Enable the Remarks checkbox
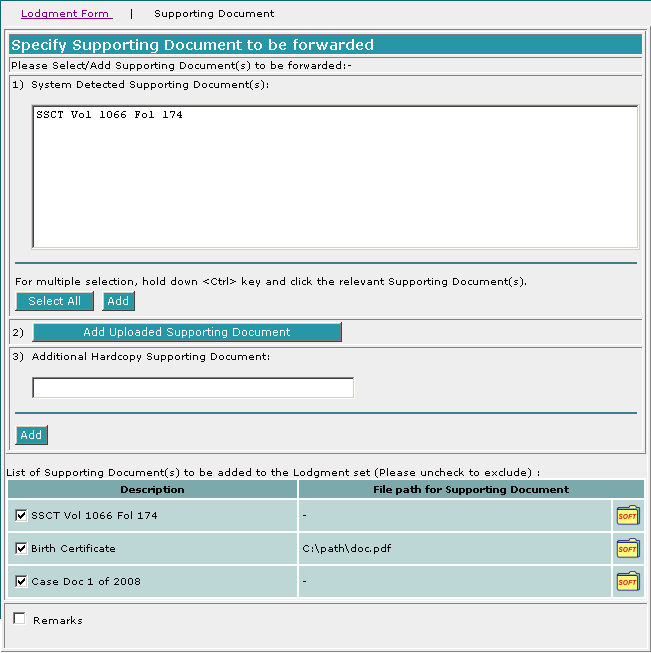 click(19, 619)
